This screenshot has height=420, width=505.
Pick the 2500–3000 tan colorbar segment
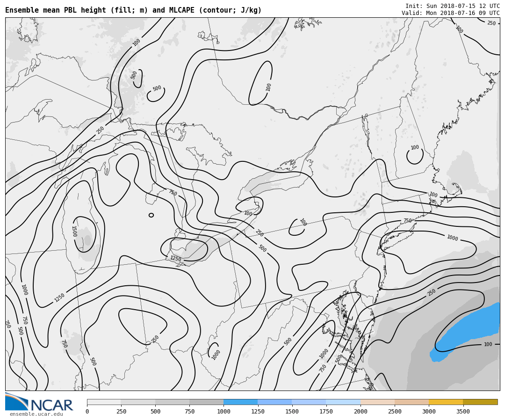411,402
